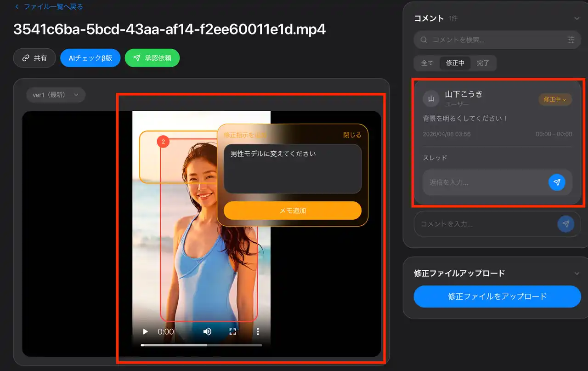Enter fullscreen via the video fullscreen icon
Image resolution: width=588 pixels, height=371 pixels.
pyautogui.click(x=233, y=331)
